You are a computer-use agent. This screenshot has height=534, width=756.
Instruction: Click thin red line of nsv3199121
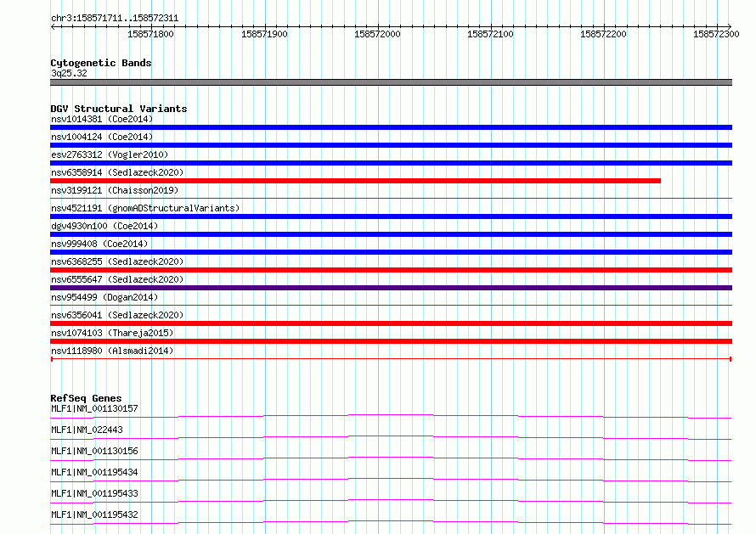391,198
